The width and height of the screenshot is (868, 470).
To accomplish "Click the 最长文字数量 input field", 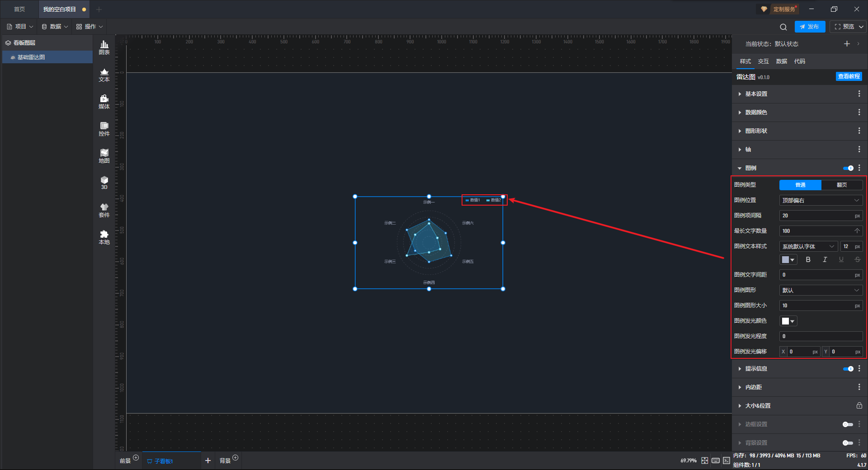I will 821,231.
